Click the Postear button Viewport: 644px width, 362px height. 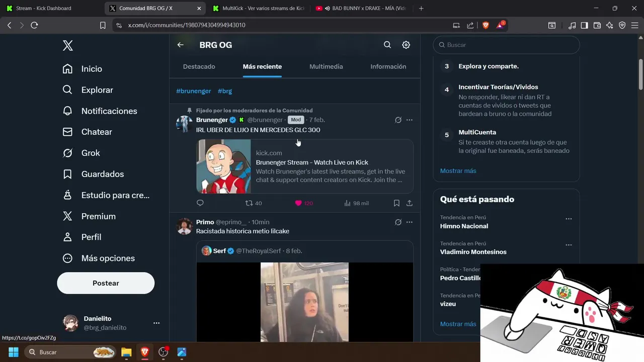pos(106,283)
